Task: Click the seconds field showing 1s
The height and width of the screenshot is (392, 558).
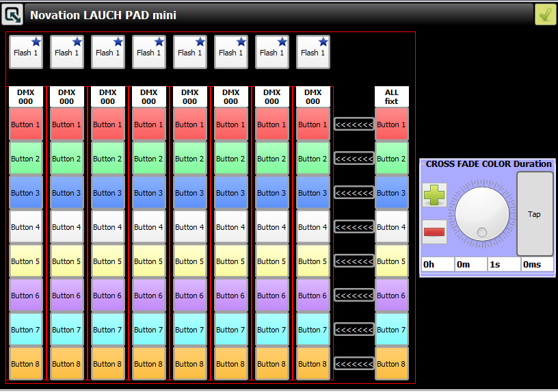Action: coord(503,264)
